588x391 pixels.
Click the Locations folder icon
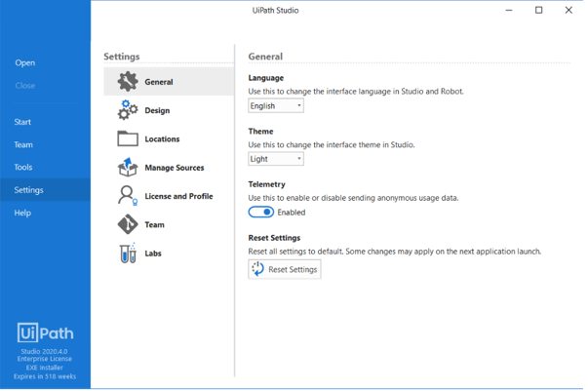point(128,138)
